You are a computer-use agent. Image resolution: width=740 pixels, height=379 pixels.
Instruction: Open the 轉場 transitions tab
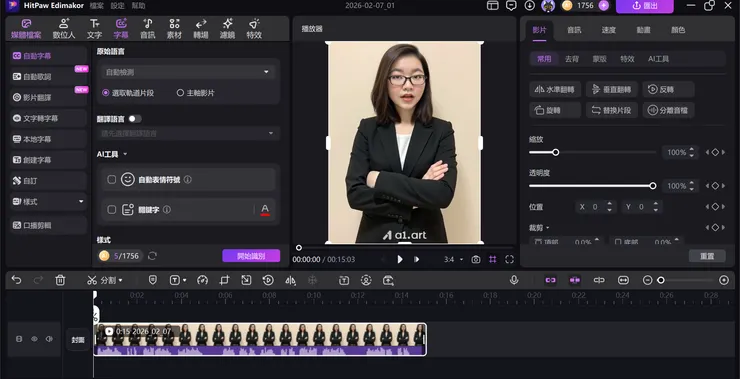coord(201,29)
